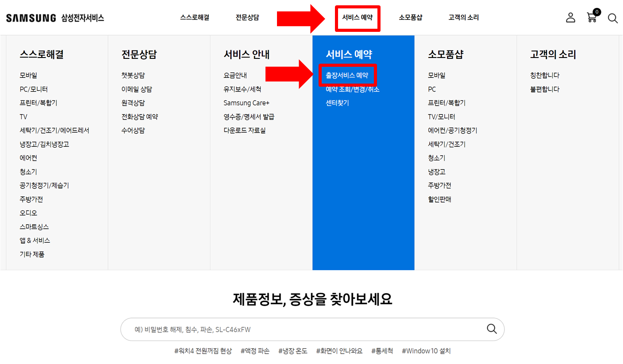623x364 pixels.
Task: Select 출장서비스 예약 link
Action: [x=347, y=76]
